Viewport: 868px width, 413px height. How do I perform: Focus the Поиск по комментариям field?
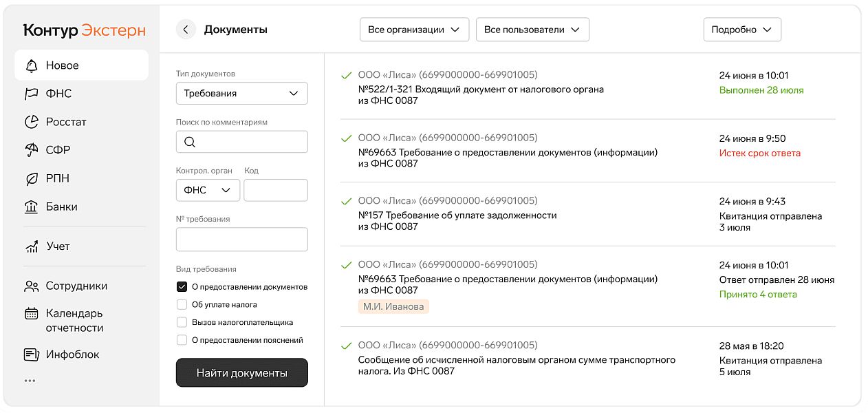pos(242,142)
